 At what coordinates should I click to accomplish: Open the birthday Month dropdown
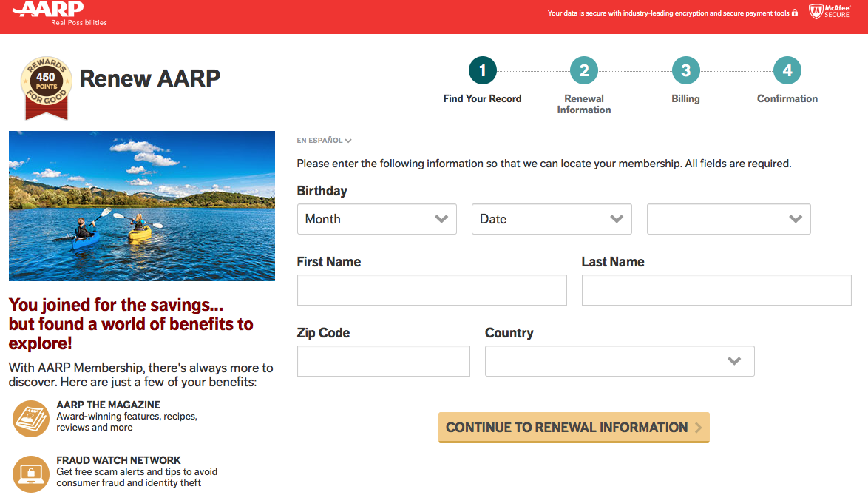377,219
